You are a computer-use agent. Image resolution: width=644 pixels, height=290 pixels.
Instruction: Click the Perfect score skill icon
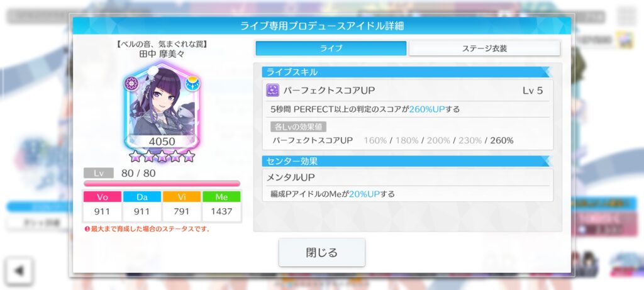pyautogui.click(x=273, y=91)
